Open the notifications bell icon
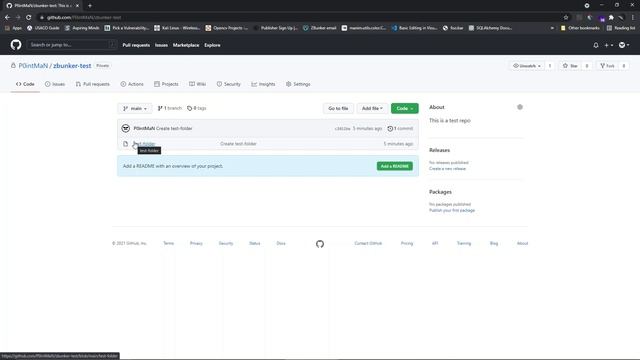The width and height of the screenshot is (640, 360). click(x=596, y=45)
